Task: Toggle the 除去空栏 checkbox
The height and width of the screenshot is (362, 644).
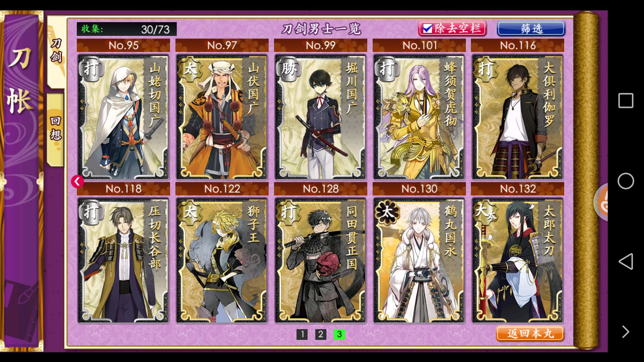Action: (x=452, y=28)
